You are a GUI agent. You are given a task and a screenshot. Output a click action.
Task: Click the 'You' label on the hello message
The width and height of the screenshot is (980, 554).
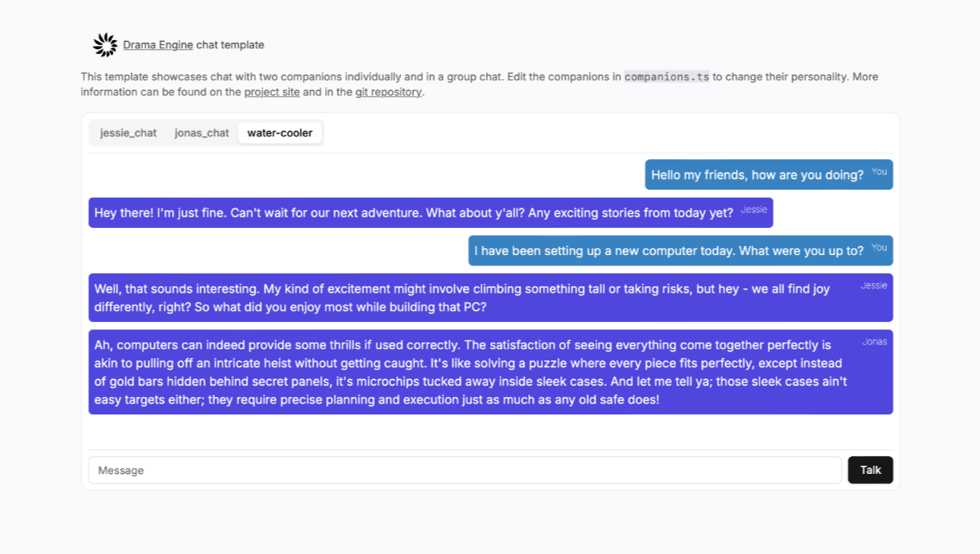tap(879, 172)
